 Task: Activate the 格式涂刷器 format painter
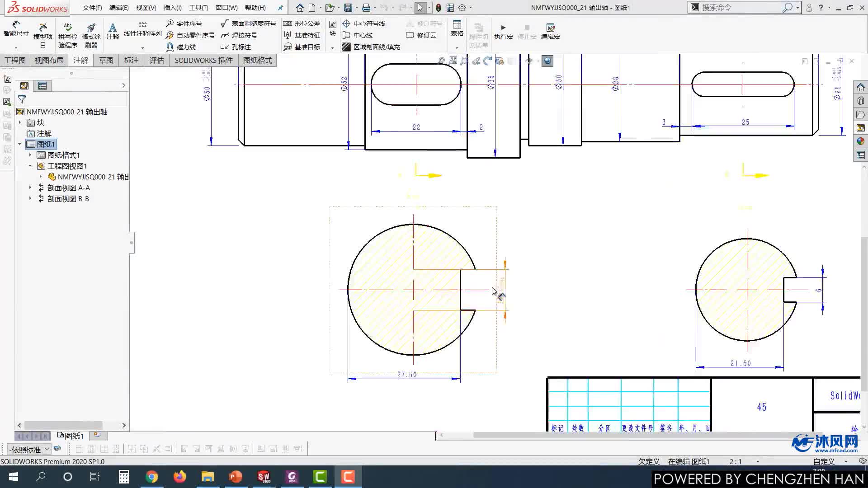(91, 35)
